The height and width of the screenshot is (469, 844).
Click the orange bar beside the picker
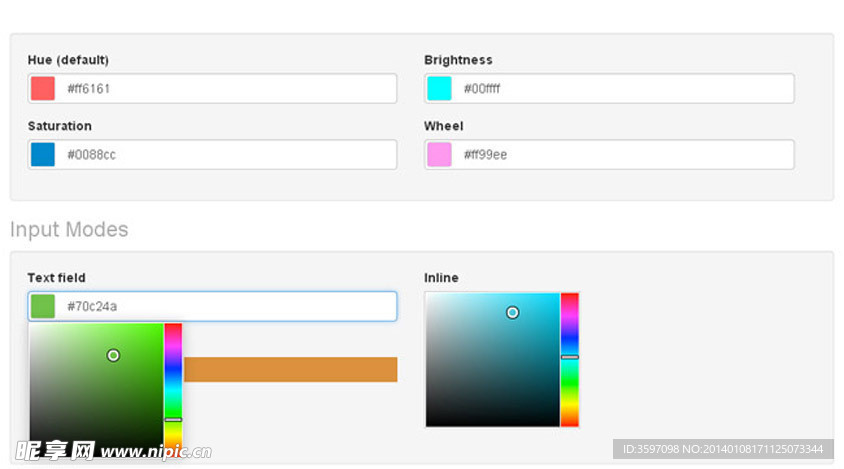coord(290,369)
